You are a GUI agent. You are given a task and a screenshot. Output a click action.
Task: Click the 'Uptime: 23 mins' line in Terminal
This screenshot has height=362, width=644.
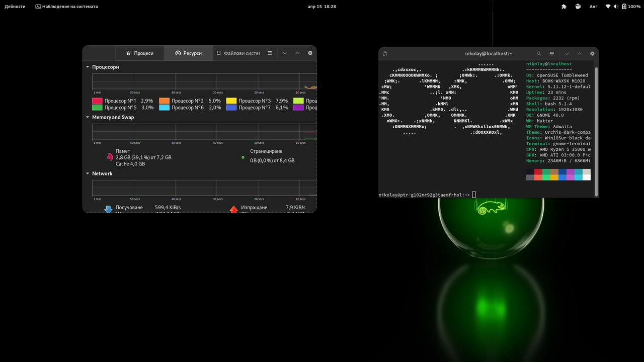(x=546, y=93)
